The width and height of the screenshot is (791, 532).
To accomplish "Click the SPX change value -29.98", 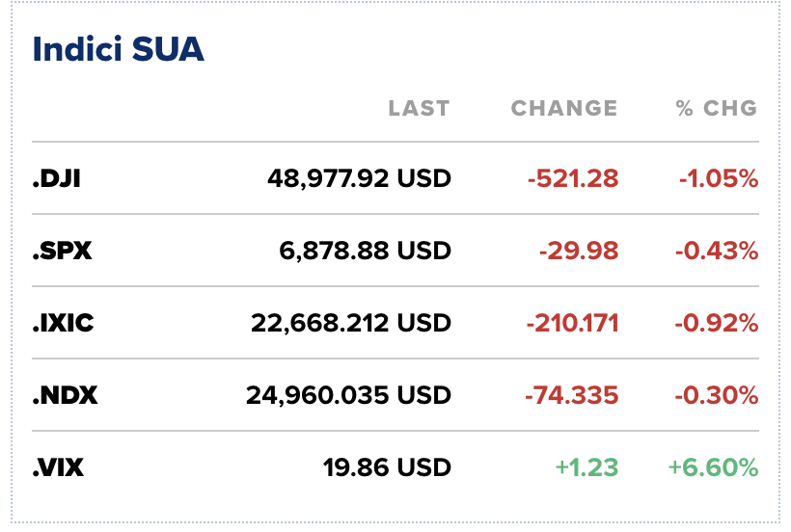I will [579, 251].
